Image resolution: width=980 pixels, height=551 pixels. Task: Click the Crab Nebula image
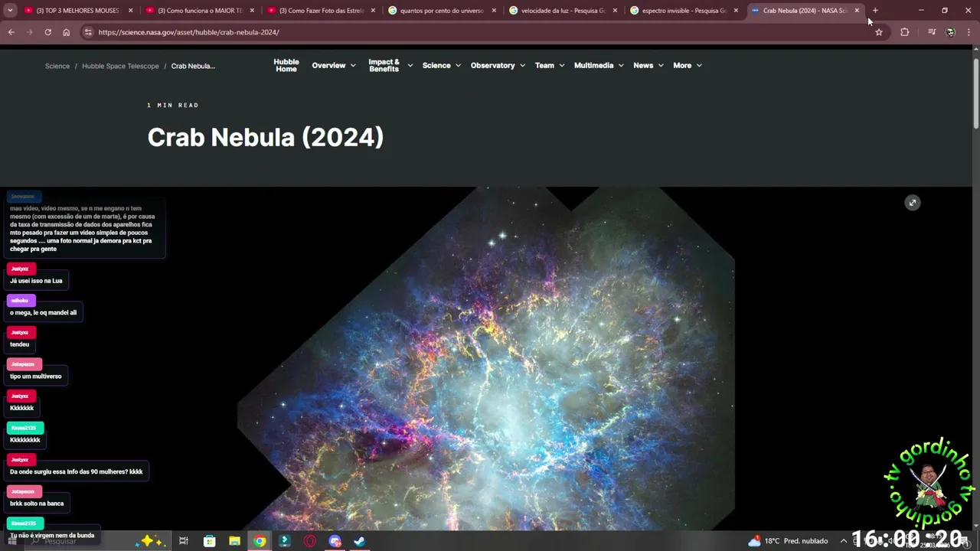tap(486, 360)
